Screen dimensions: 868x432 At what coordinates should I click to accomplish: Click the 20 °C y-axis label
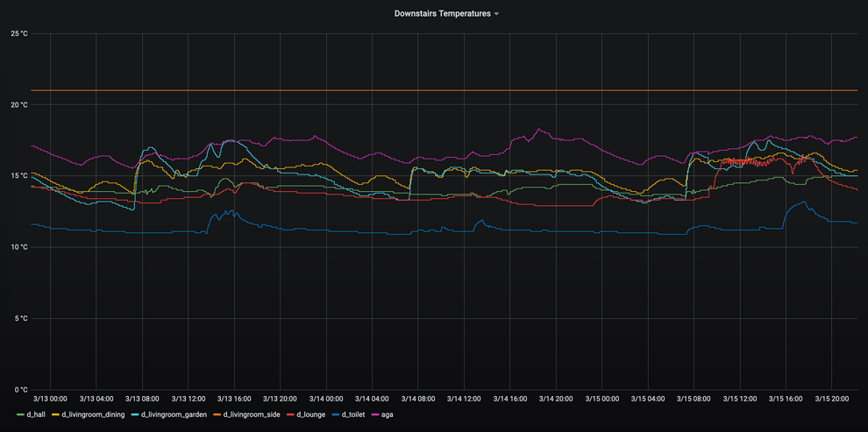click(18, 105)
